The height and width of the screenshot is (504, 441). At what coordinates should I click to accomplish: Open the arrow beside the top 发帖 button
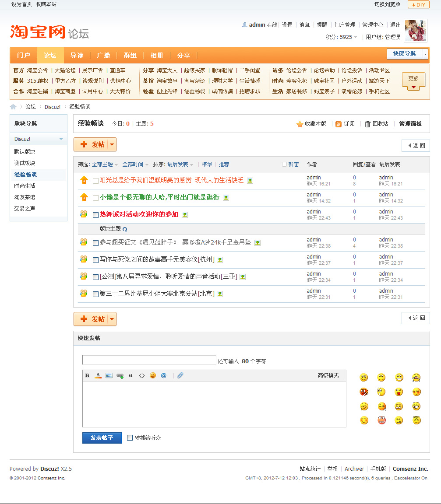click(112, 145)
